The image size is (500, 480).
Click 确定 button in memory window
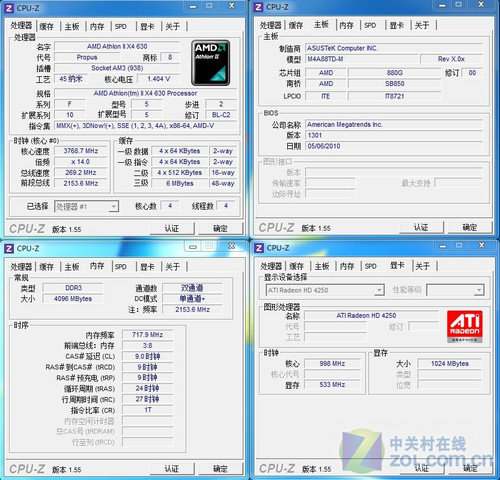(220, 469)
